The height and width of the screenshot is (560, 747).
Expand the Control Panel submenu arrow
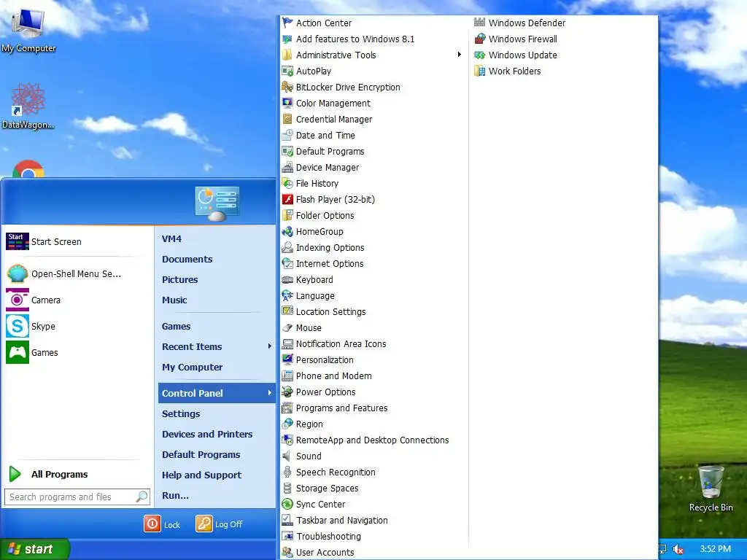tap(270, 393)
